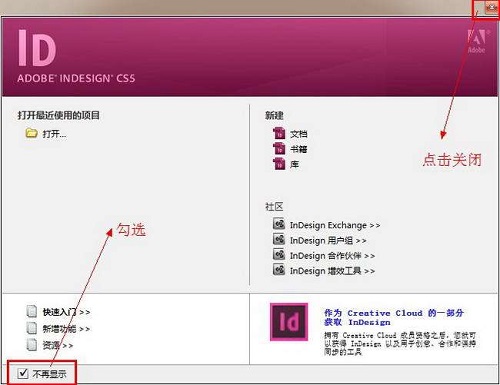This screenshot has height=385, width=500.
Task: Open the InDesign Exchange >> link
Action: coord(335,225)
